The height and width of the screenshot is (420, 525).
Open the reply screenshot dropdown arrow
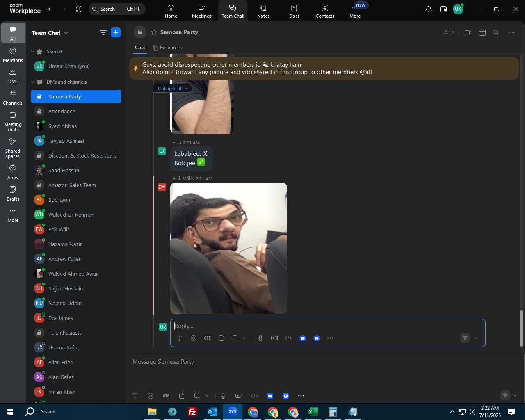pos(244,338)
